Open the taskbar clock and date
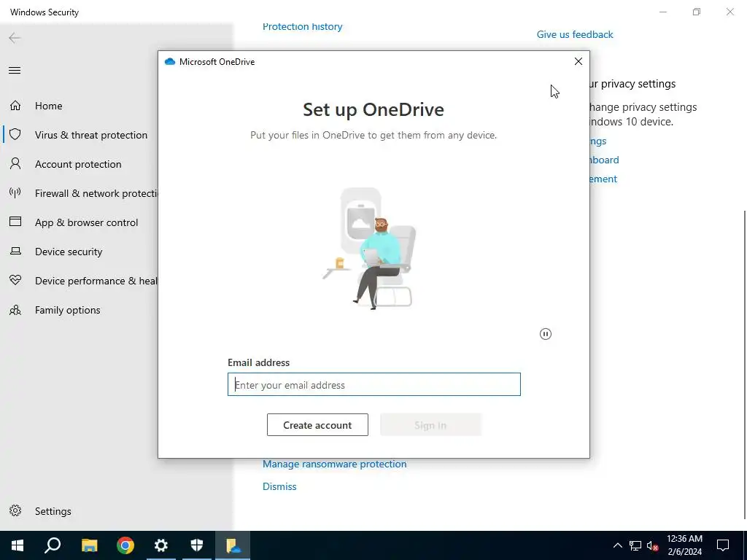The width and height of the screenshot is (747, 560). coord(684,545)
